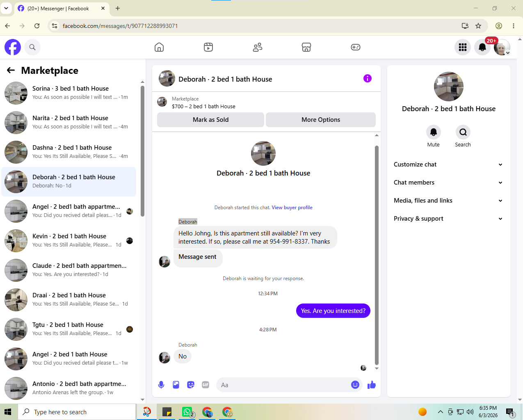The image size is (523, 420).
Task: Click the back arrow beside Marketplace
Action: click(11, 71)
